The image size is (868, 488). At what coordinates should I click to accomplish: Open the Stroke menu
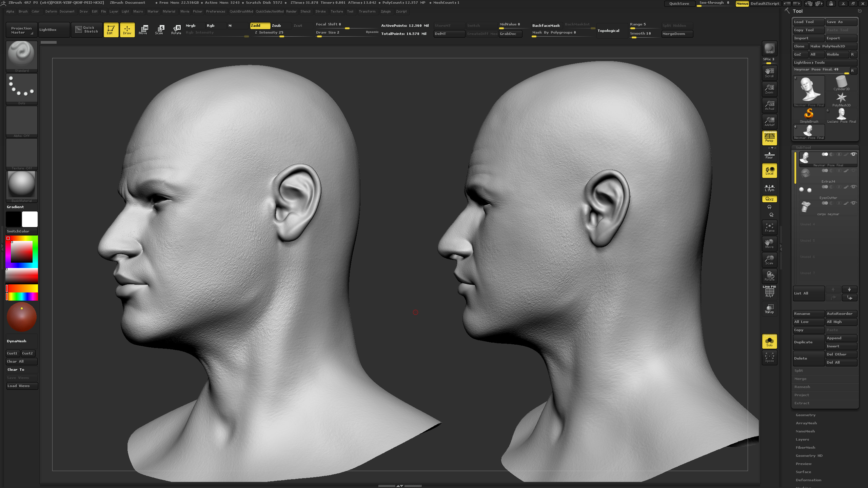(x=320, y=12)
